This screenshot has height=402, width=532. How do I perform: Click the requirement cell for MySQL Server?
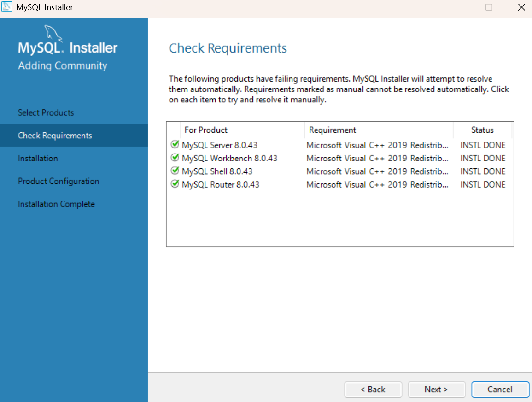click(x=377, y=145)
